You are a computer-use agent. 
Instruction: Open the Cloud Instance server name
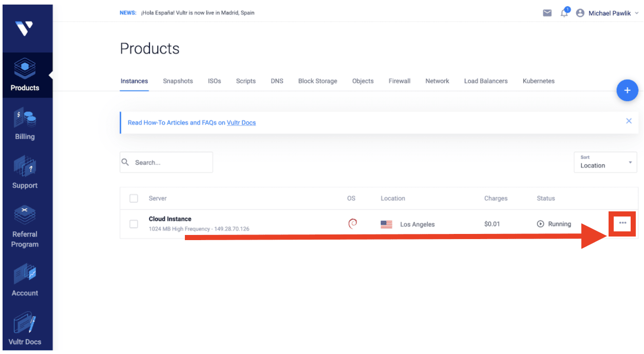pos(170,219)
